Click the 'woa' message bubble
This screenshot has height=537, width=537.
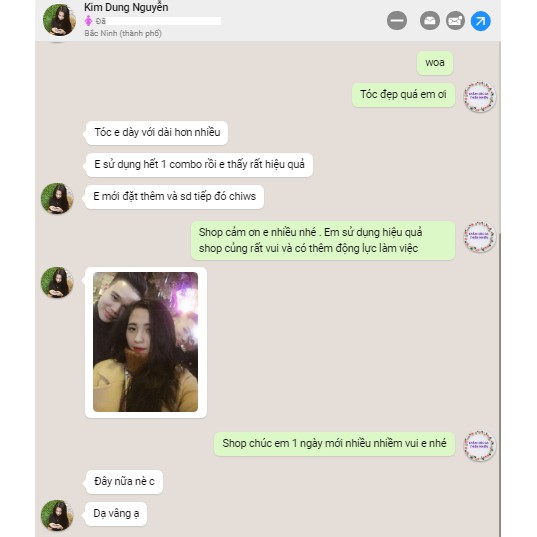click(435, 63)
